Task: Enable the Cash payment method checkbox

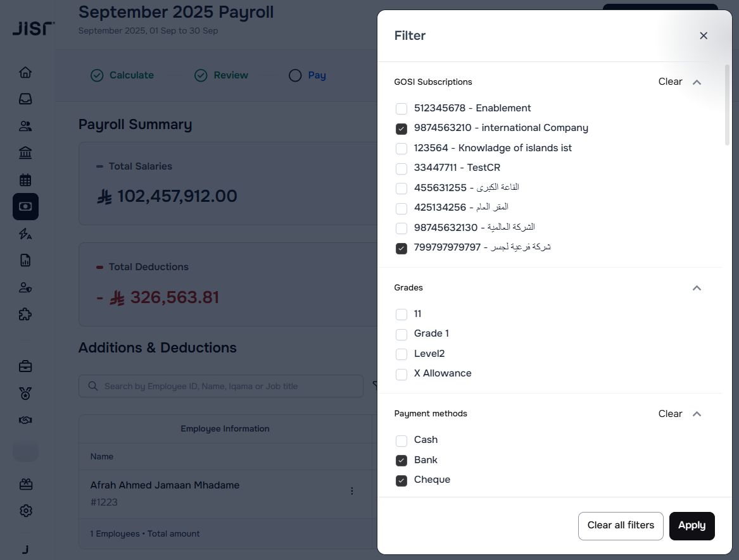Action: [x=401, y=440]
